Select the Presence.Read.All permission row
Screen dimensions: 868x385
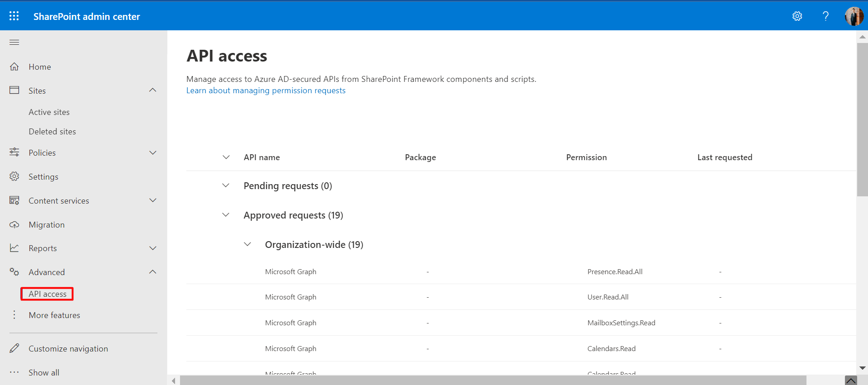click(521, 271)
